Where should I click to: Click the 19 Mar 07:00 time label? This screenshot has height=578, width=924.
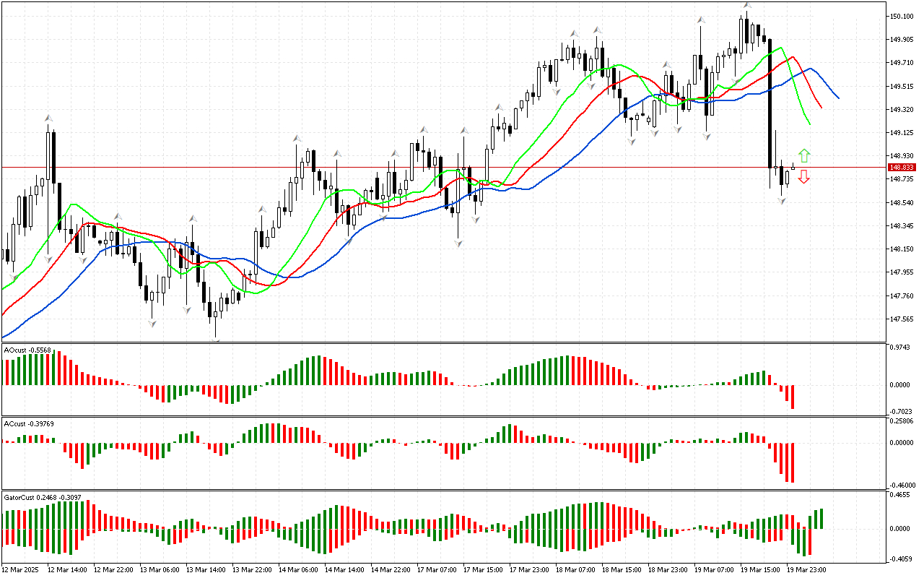pyautogui.click(x=714, y=570)
